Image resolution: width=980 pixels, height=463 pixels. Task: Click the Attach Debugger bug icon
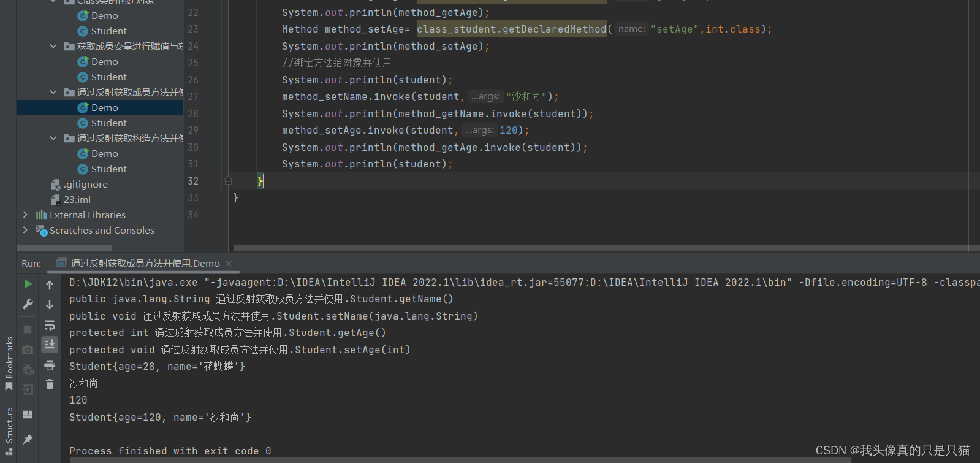tap(28, 369)
